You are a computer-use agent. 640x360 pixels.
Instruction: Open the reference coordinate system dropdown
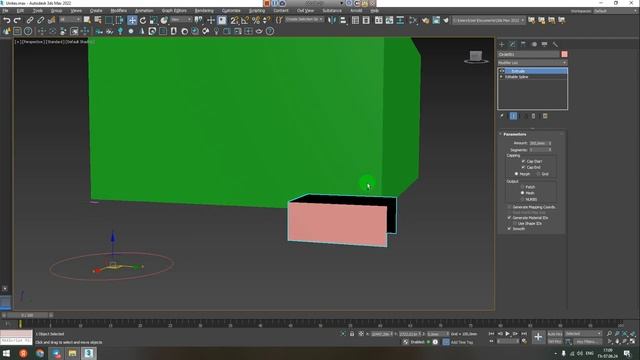[181, 20]
